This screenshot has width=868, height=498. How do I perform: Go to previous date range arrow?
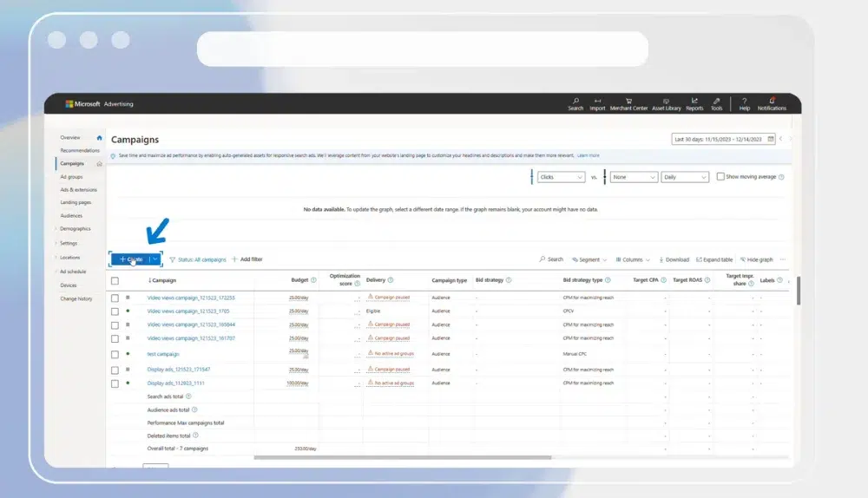[780, 140]
